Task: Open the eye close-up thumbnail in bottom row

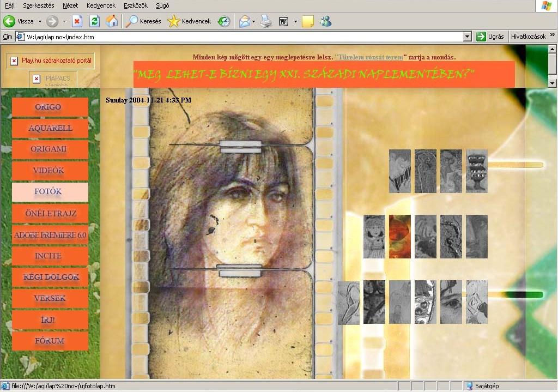Action: (x=451, y=302)
